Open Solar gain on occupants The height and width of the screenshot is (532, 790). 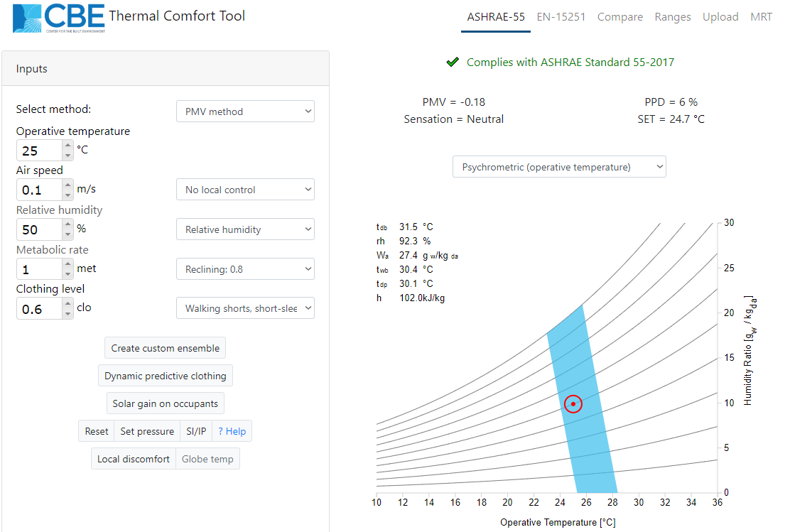166,403
